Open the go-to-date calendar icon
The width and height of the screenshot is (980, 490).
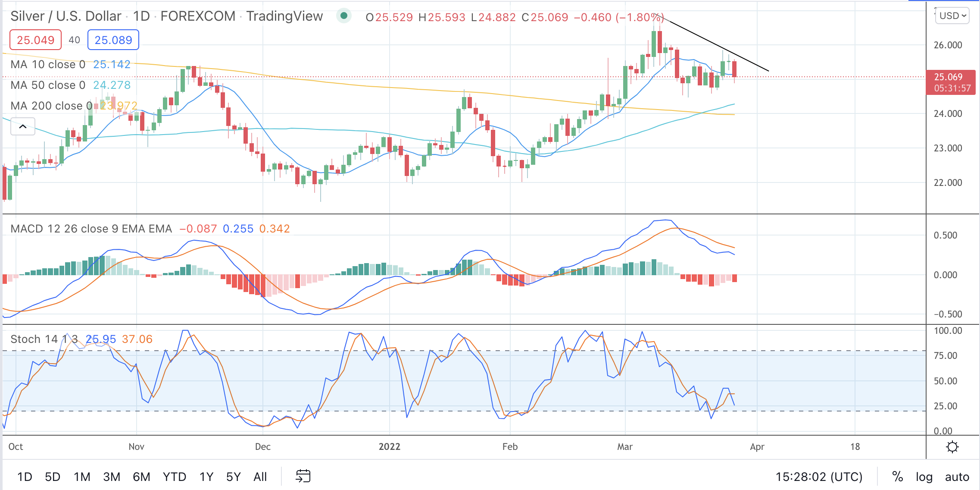pos(303,476)
